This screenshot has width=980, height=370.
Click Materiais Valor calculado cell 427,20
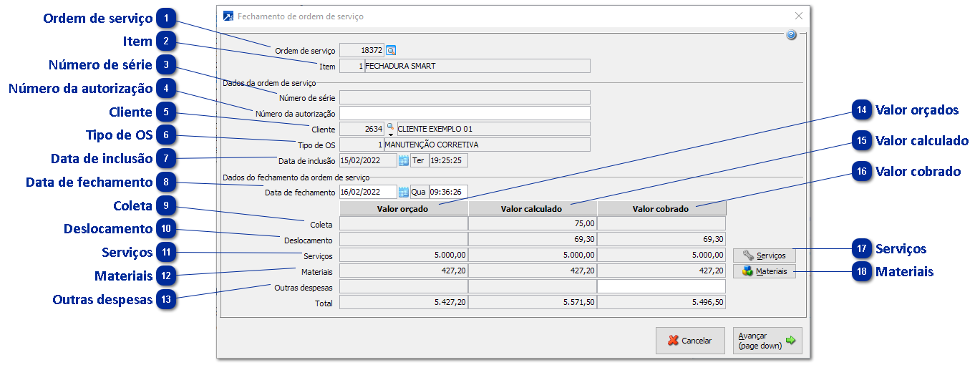point(533,271)
